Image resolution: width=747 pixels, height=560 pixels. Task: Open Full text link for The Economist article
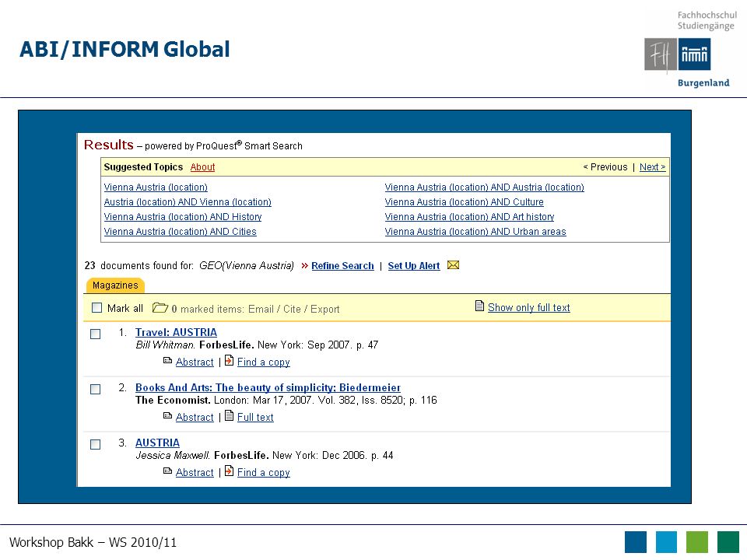255,417
